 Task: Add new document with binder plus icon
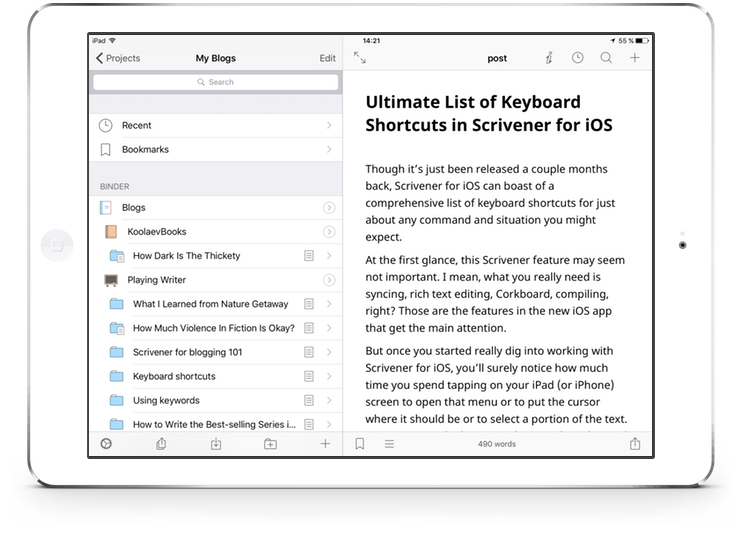coord(325,444)
